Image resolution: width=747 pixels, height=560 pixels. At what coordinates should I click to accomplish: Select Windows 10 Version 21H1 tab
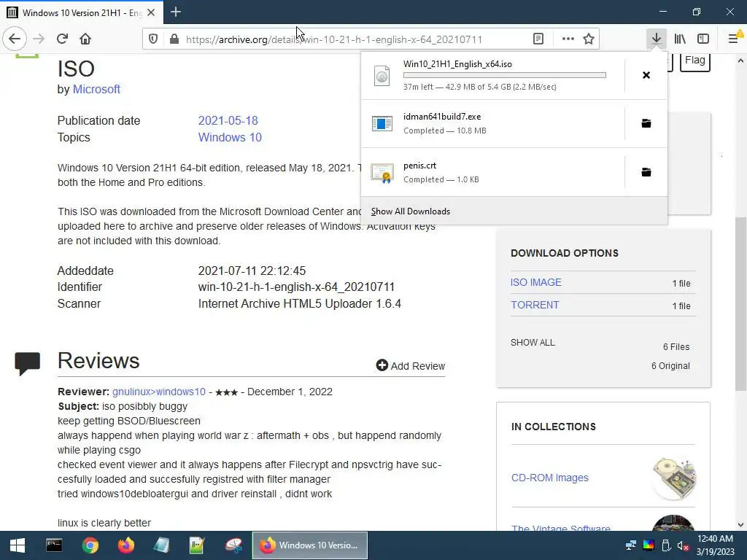(x=82, y=12)
